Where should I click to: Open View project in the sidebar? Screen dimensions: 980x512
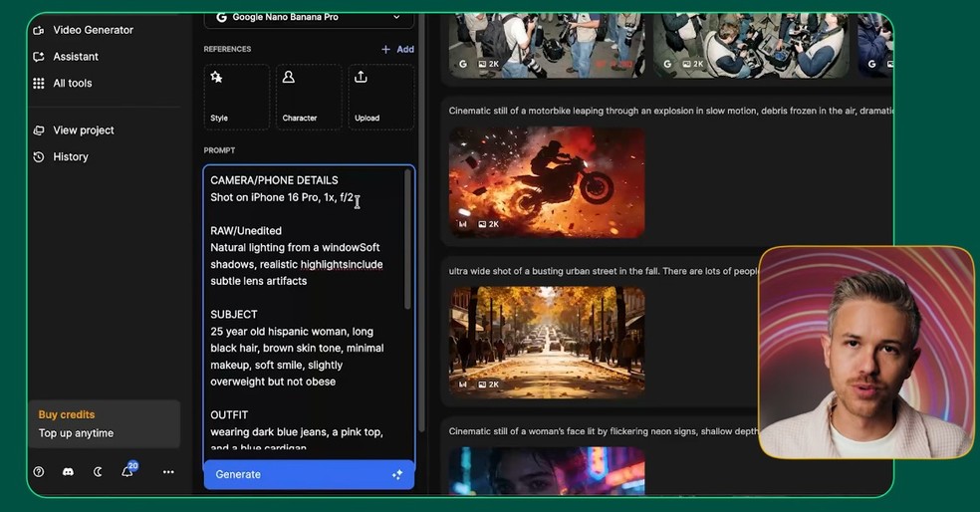(x=84, y=130)
